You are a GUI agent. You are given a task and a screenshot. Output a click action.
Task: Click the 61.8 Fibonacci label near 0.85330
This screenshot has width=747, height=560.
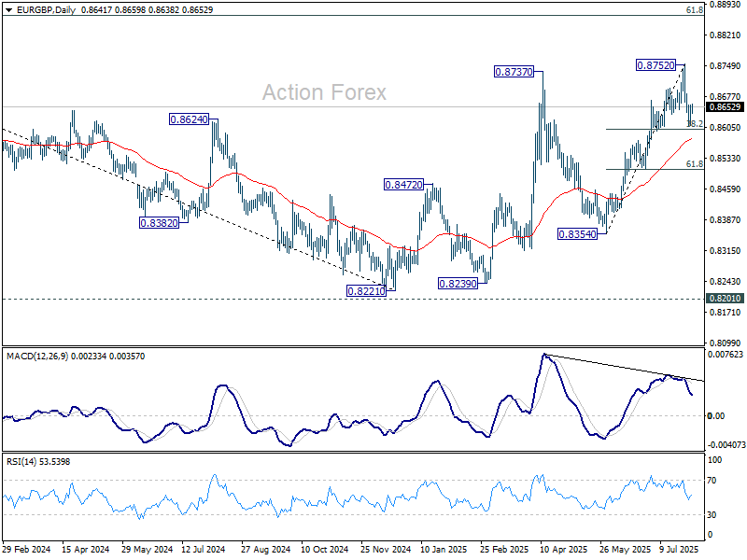[x=694, y=164]
